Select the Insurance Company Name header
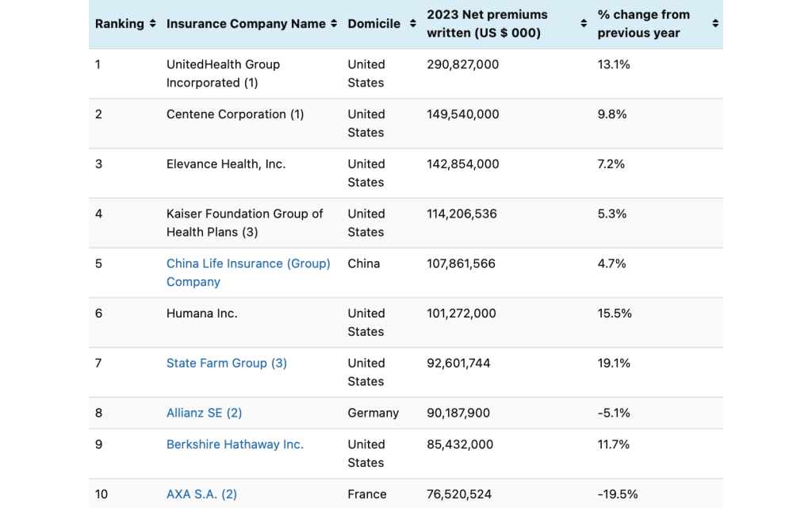Image resolution: width=812 pixels, height=508 pixels. pyautogui.click(x=246, y=24)
